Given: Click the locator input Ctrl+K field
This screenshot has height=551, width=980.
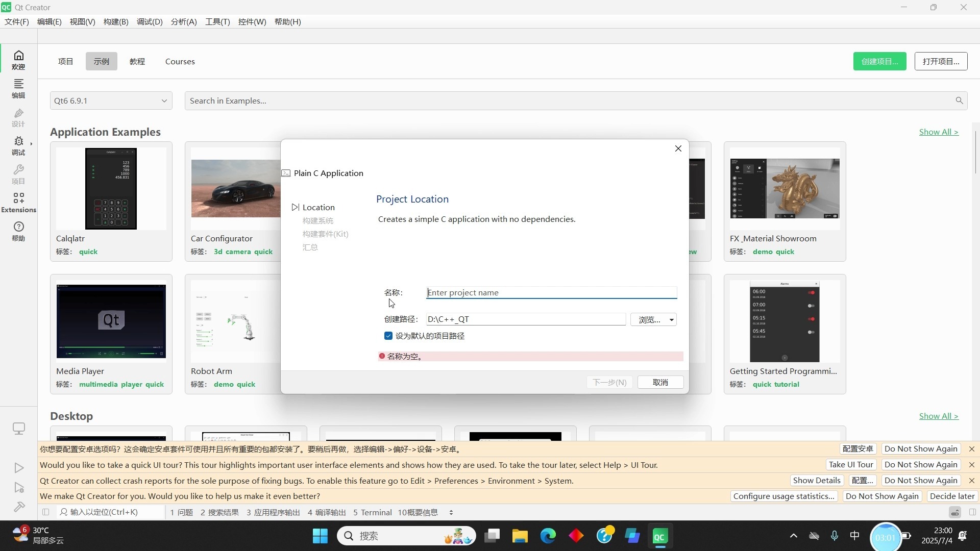Looking at the screenshot, I should [x=111, y=512].
